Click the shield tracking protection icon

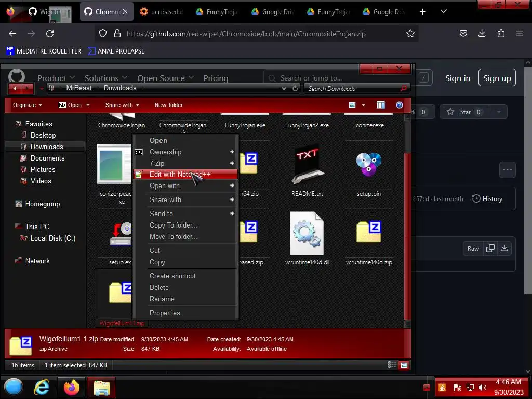pyautogui.click(x=103, y=34)
